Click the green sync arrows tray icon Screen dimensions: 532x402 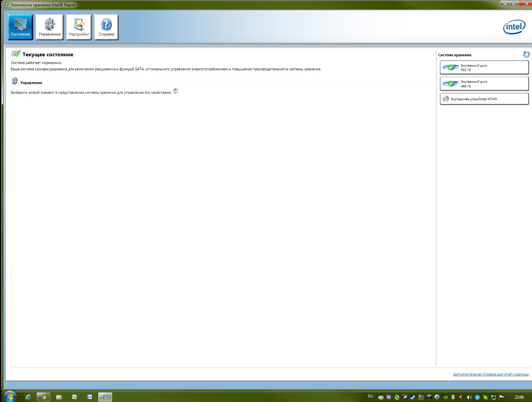coord(397,397)
